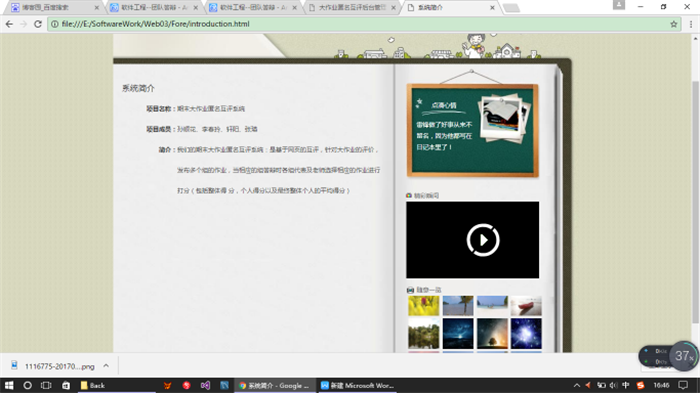
Task: Open Task View from the taskbar
Action: tap(46, 385)
